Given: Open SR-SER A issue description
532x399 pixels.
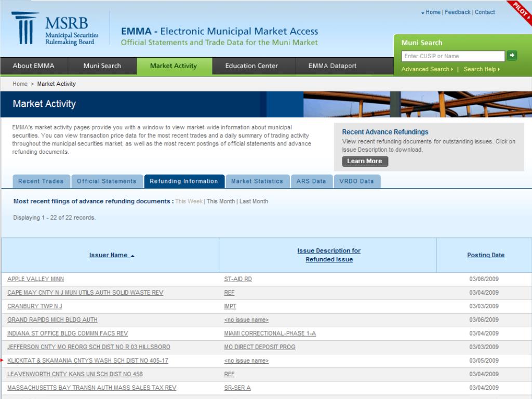Looking at the screenshot, I should pos(237,388).
